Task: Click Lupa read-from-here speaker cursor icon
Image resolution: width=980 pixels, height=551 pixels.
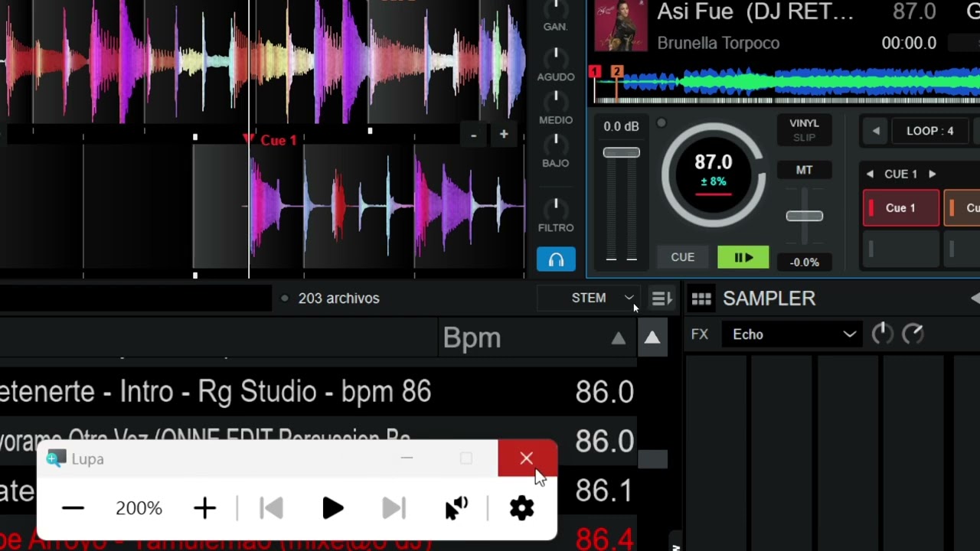Action: [x=456, y=508]
